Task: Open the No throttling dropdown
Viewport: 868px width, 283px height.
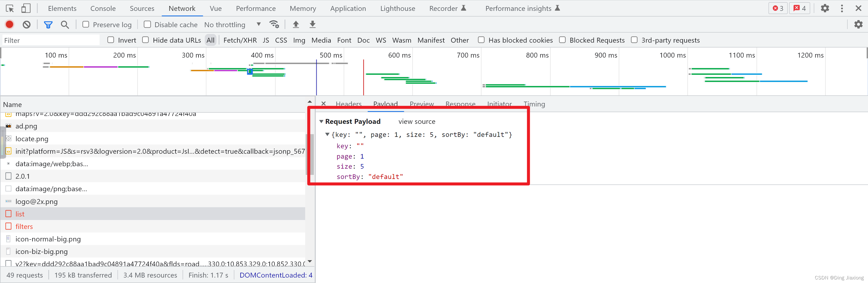Action: [232, 25]
